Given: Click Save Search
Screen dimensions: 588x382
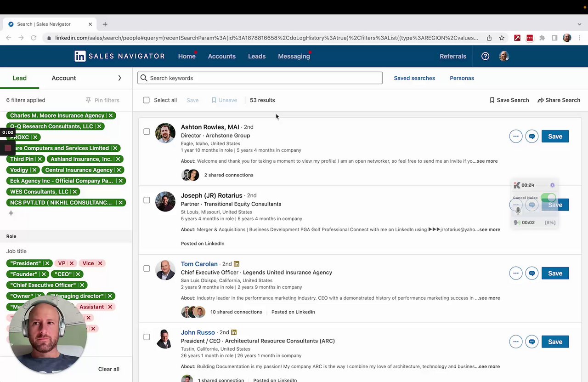Looking at the screenshot, I should pyautogui.click(x=509, y=100).
